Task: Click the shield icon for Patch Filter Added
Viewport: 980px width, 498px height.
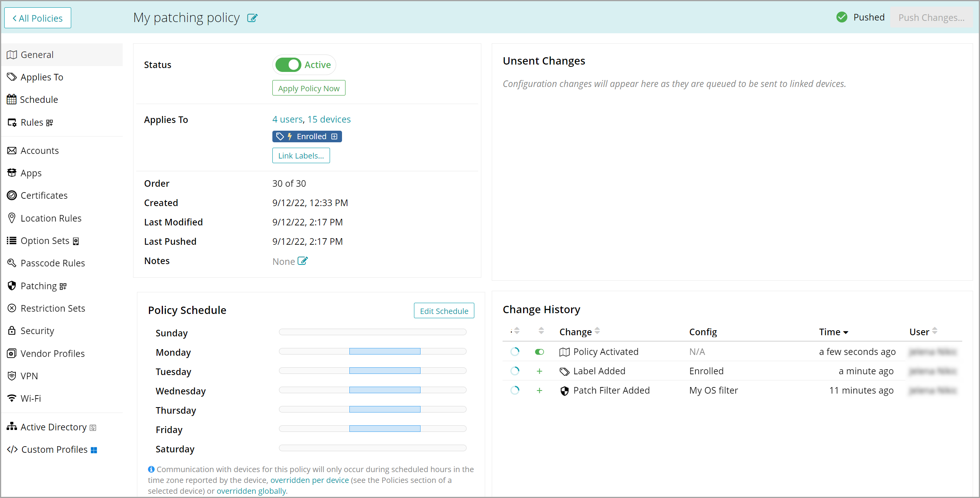Action: [564, 391]
